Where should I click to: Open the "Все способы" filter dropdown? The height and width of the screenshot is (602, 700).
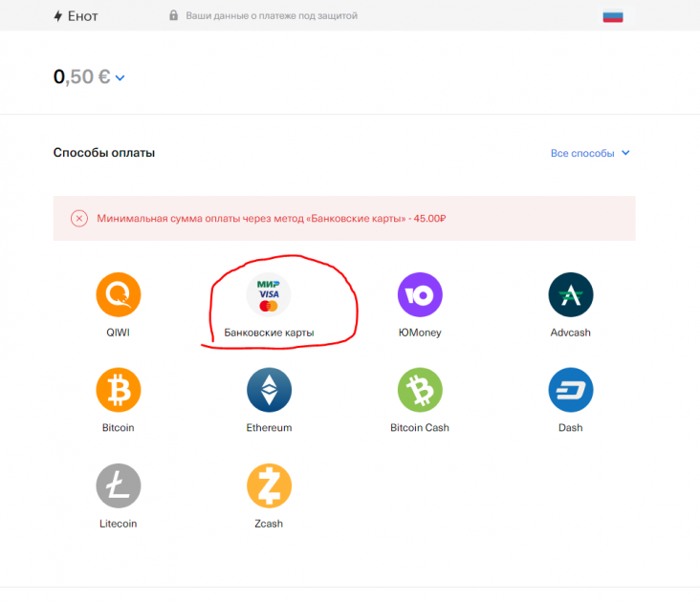click(x=590, y=153)
